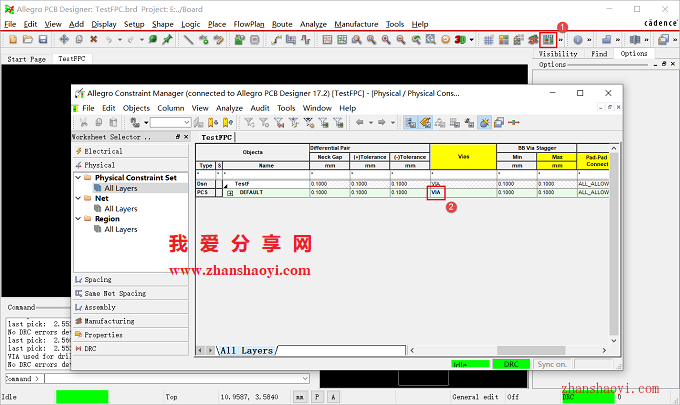
Task: Click the lightning Electrical icon in Worksheet Selector
Action: click(78, 151)
